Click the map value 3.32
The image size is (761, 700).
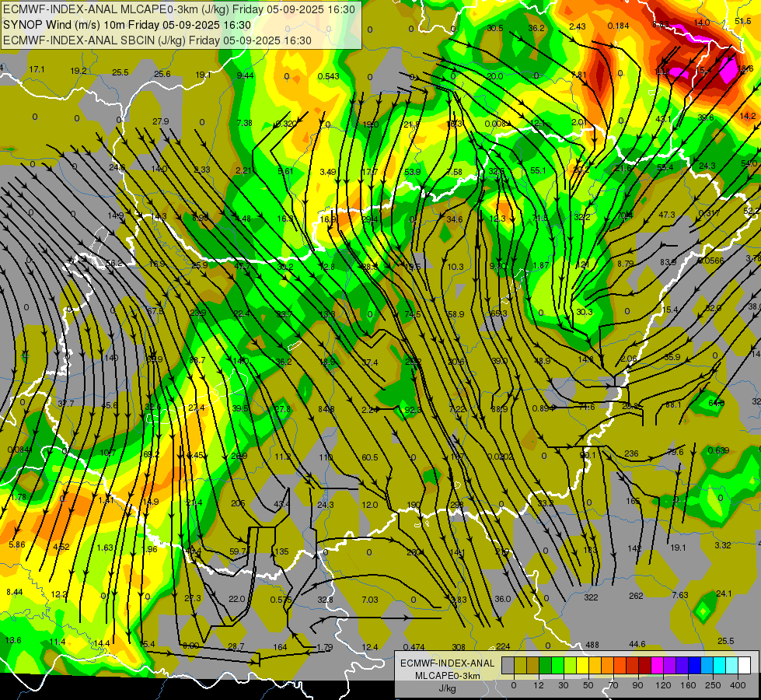click(x=722, y=545)
